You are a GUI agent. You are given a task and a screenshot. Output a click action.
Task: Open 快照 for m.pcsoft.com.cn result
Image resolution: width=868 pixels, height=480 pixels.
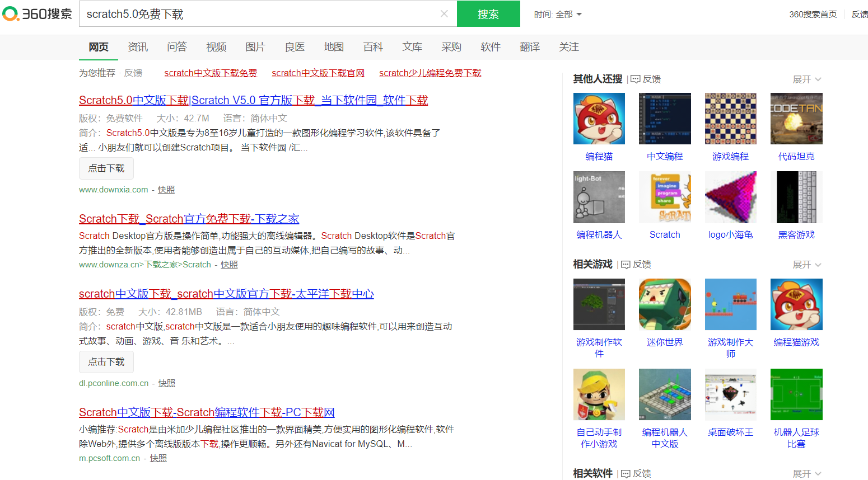(158, 458)
